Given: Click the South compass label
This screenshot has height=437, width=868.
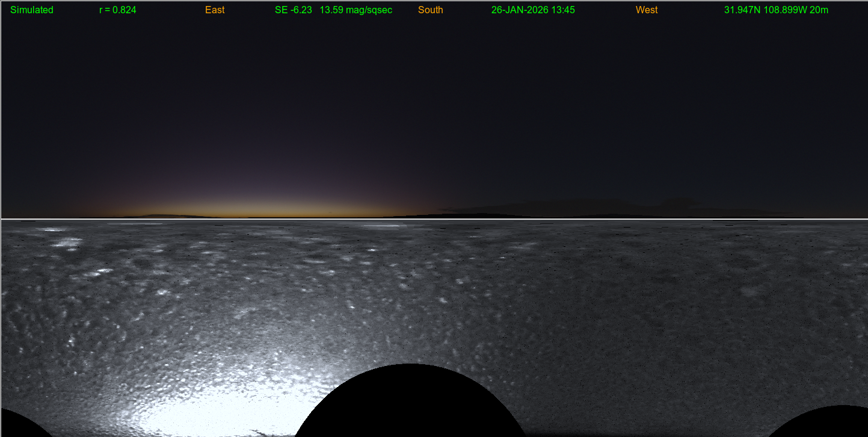Looking at the screenshot, I should pyautogui.click(x=431, y=10).
